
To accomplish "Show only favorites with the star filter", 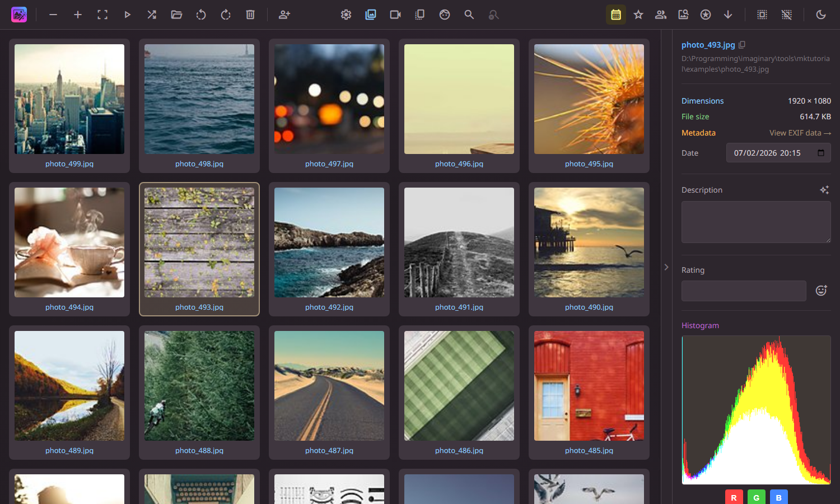I will pyautogui.click(x=638, y=15).
